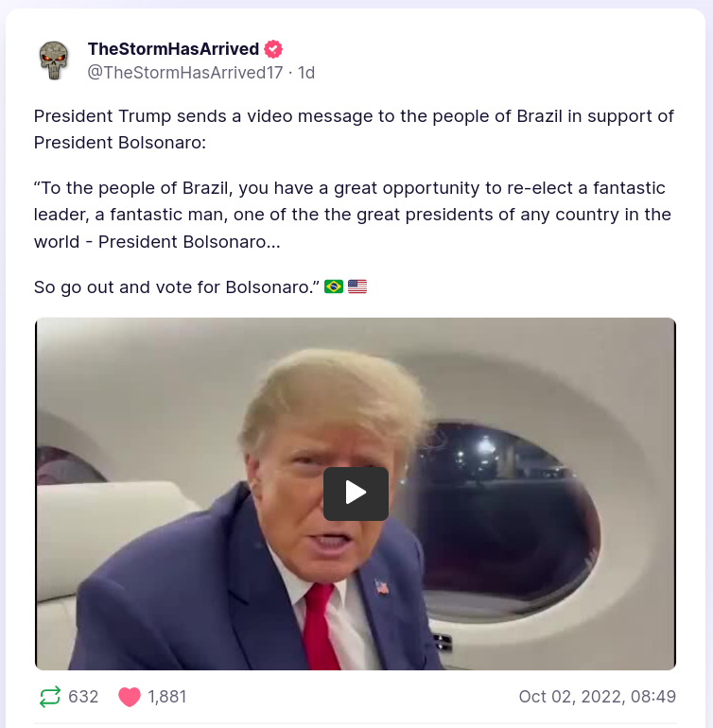
Task: Click the green ReTruth arrows icon
Action: pyautogui.click(x=50, y=697)
